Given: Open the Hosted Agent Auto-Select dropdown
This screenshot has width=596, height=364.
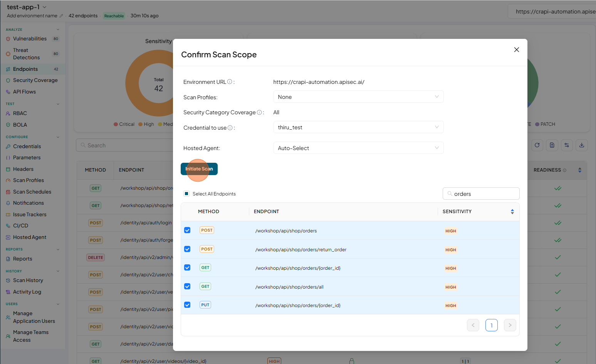Looking at the screenshot, I should 358,148.
